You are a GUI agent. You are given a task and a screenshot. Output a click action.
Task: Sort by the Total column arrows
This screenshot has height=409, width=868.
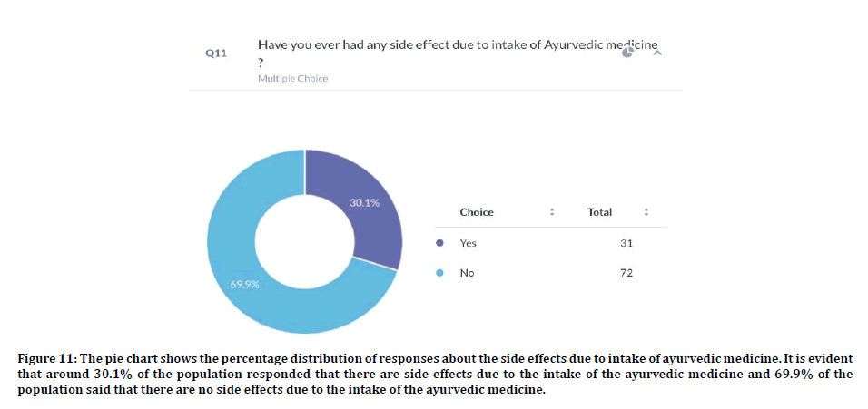pyautogui.click(x=646, y=212)
